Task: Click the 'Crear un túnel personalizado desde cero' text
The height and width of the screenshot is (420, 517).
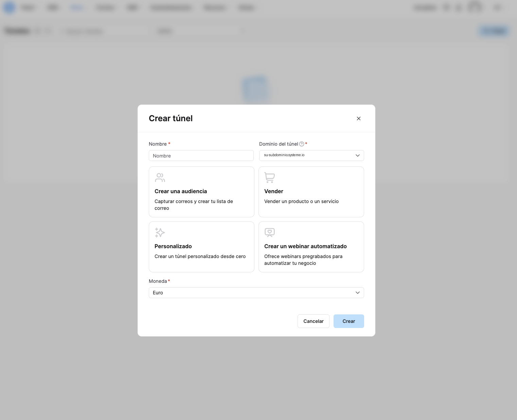Action: (200, 256)
